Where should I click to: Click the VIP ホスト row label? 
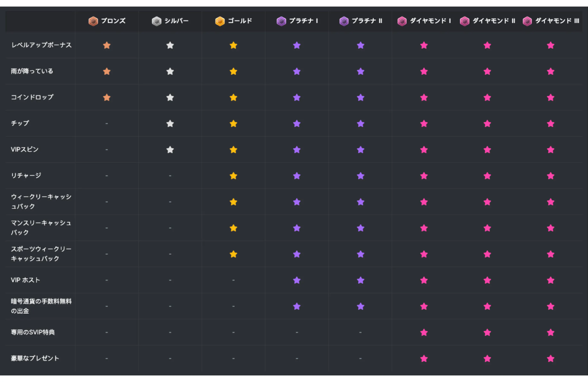tap(25, 280)
